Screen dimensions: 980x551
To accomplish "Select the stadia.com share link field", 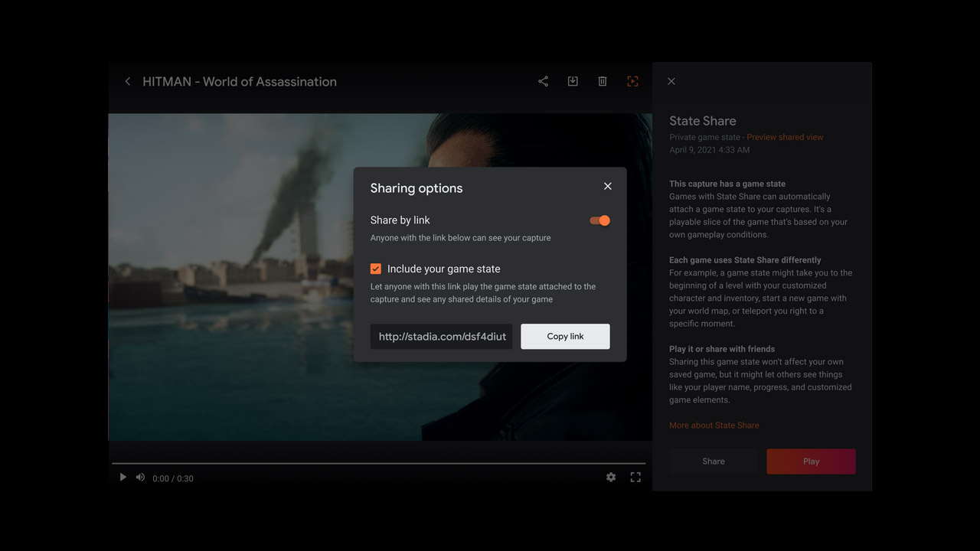I will tap(442, 337).
